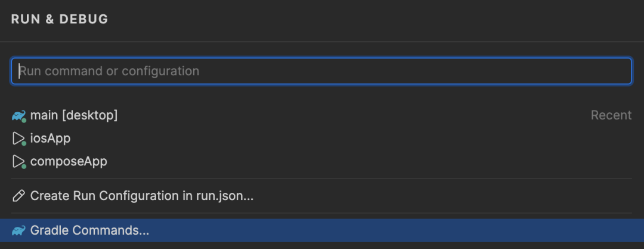Open Create Run Configuration in run.json

(x=321, y=196)
